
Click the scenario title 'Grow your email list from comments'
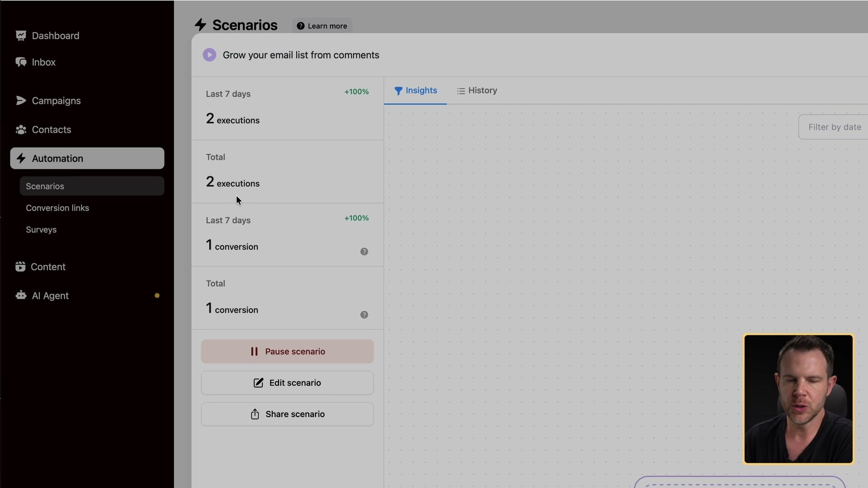point(301,55)
